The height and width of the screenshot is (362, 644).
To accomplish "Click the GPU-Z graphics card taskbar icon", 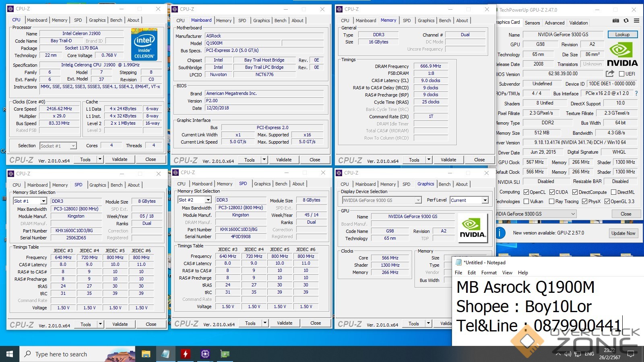I will click(225, 354).
